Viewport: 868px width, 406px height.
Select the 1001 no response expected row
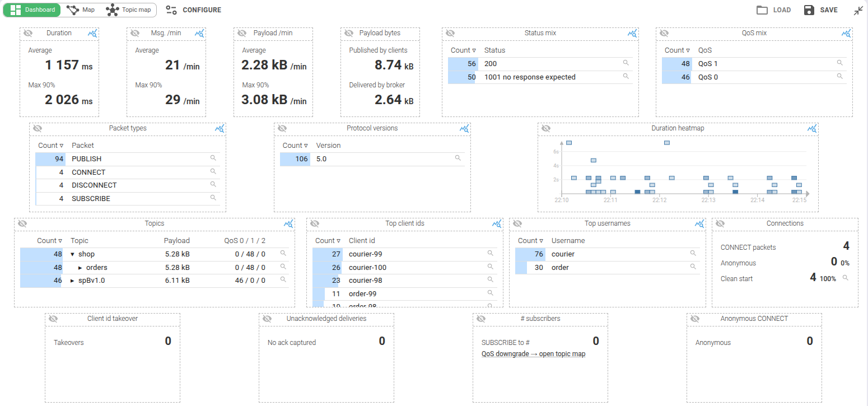click(x=540, y=77)
